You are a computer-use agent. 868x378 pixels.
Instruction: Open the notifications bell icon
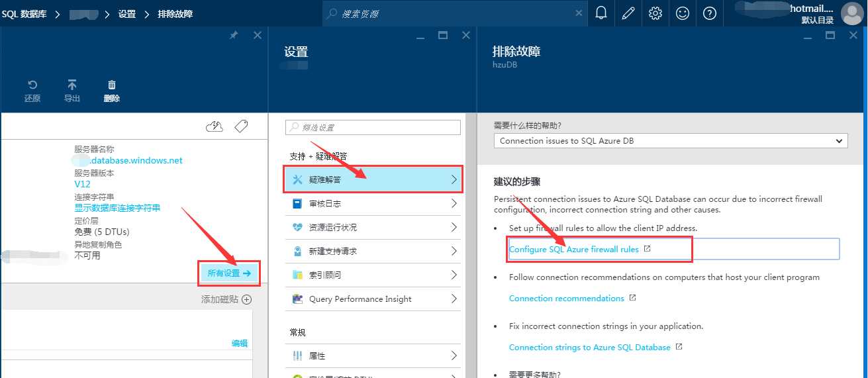601,13
